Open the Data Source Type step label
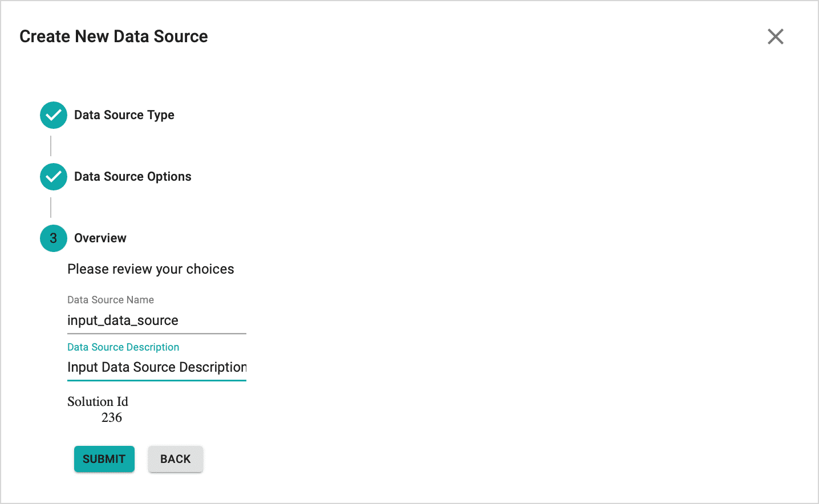 pos(124,115)
